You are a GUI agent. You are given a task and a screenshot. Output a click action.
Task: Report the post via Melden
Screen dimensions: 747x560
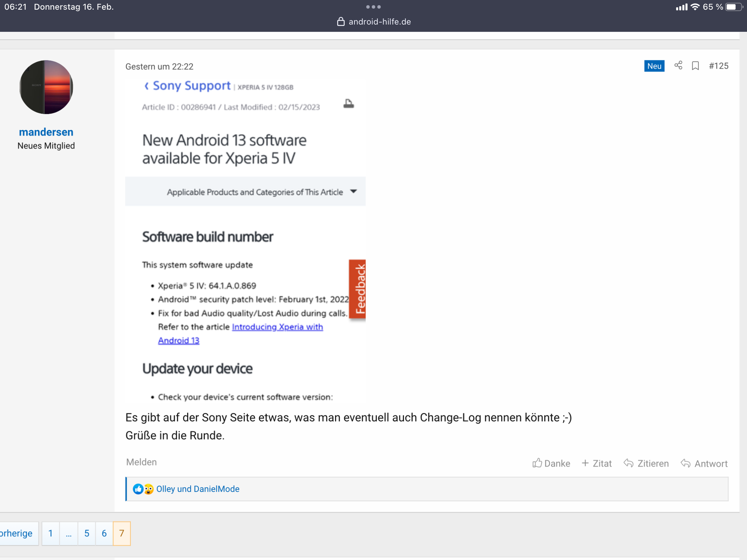point(141,462)
